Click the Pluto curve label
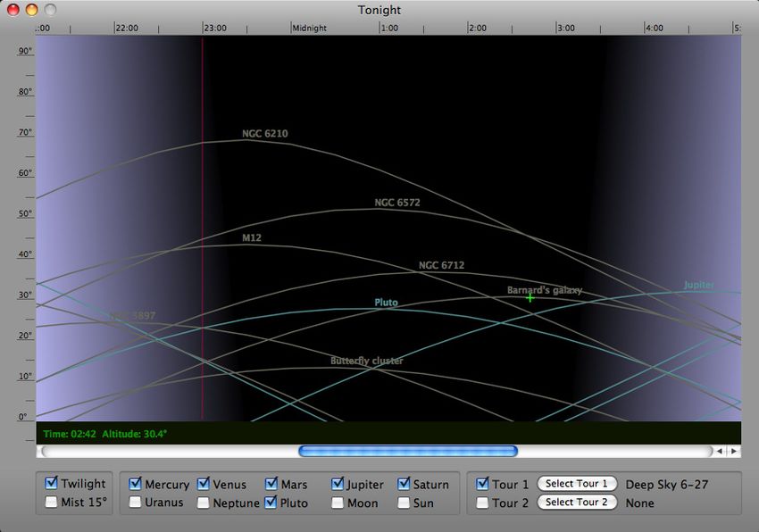Image resolution: width=759 pixels, height=532 pixels. pos(386,303)
